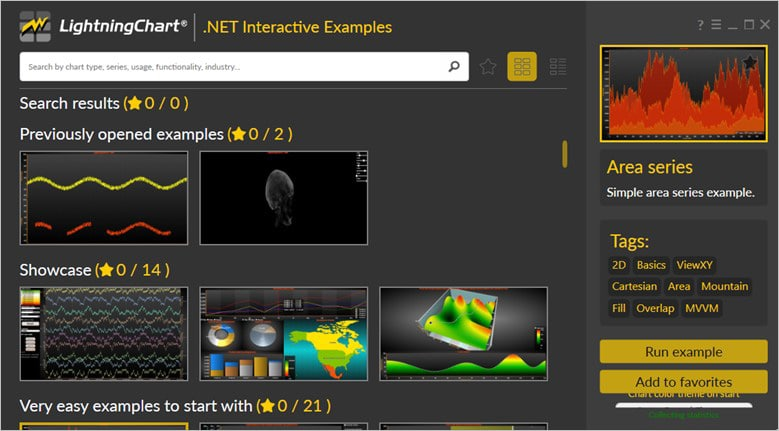The height and width of the screenshot is (431, 779).
Task: Click the MVVM tag
Action: [x=702, y=308]
